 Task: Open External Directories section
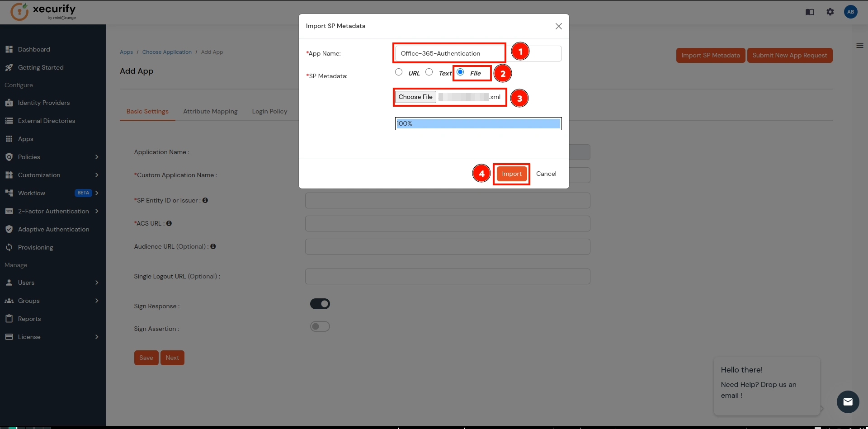click(47, 121)
